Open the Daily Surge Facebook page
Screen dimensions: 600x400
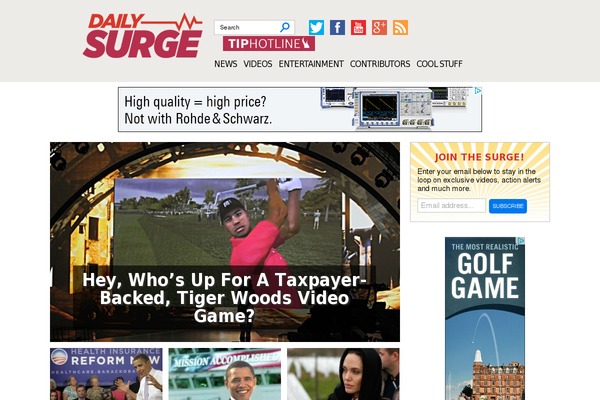[337, 28]
